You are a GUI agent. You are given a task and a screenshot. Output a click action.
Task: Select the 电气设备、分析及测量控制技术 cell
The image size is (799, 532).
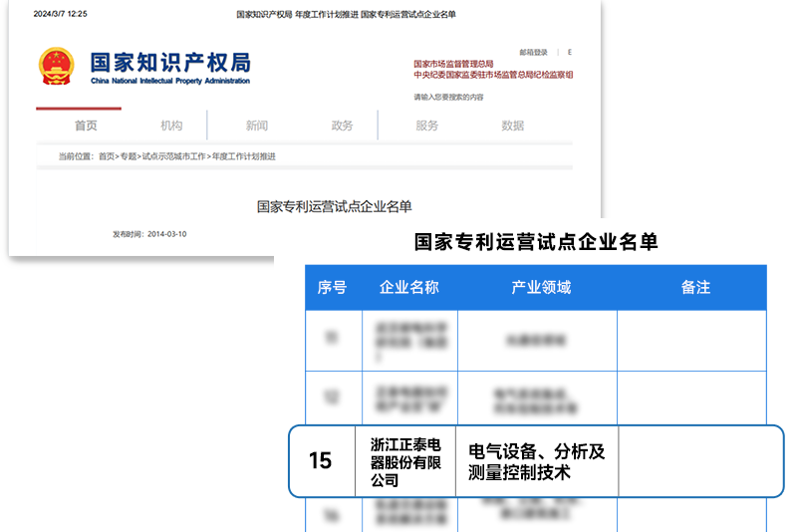[x=537, y=462]
